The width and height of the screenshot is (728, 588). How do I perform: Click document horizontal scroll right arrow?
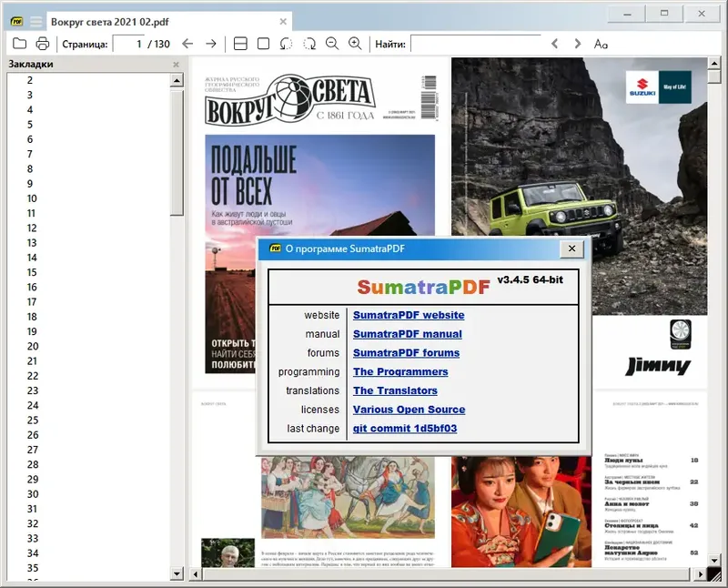click(x=701, y=574)
